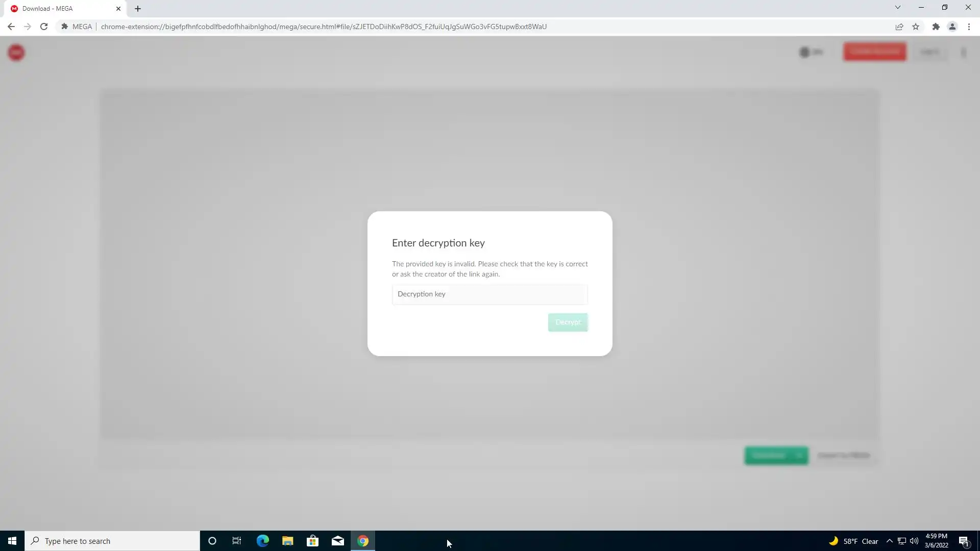Open the Extensions puzzle icon

(x=936, y=27)
